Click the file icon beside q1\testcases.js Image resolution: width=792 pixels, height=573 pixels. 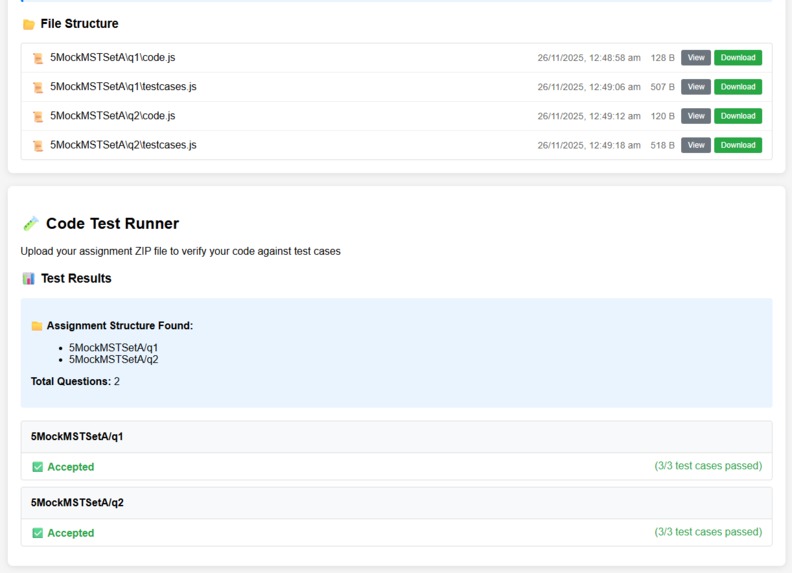point(38,87)
